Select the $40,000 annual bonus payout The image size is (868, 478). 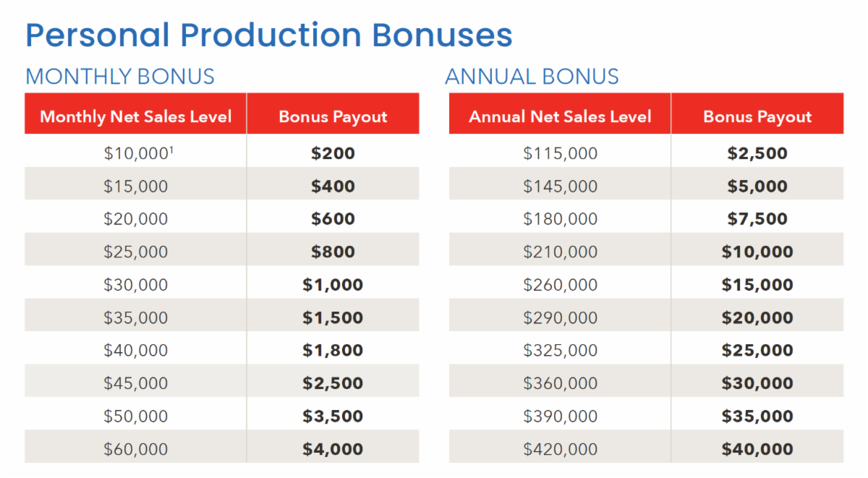pyautogui.click(x=757, y=449)
